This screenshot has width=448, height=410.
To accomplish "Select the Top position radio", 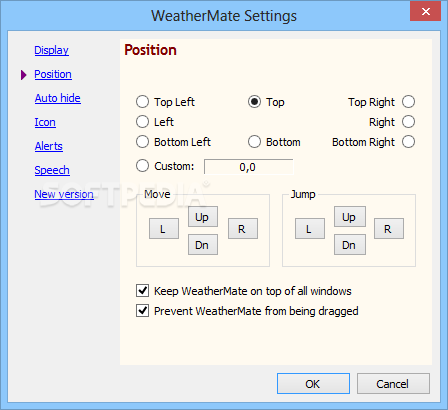I will (x=254, y=102).
